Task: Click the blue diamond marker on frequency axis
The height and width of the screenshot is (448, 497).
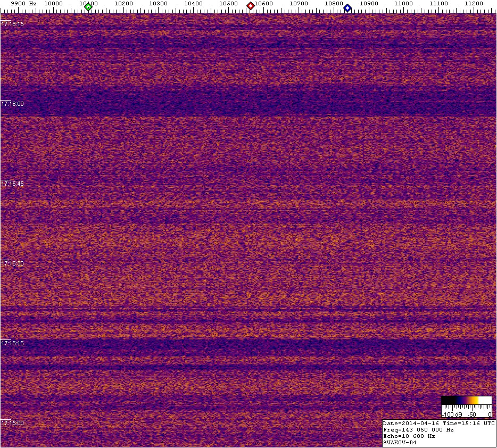Action: pos(347,7)
